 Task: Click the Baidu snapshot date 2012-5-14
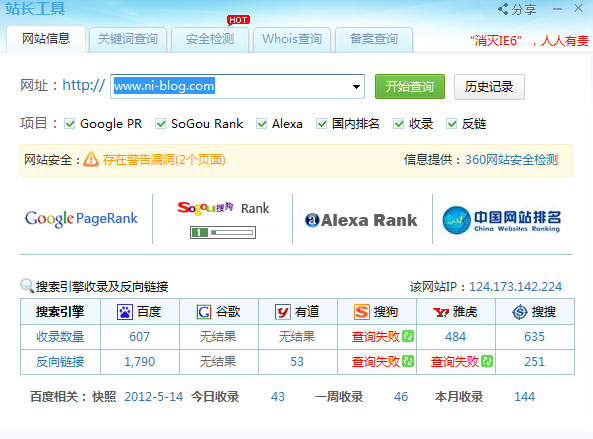(154, 397)
